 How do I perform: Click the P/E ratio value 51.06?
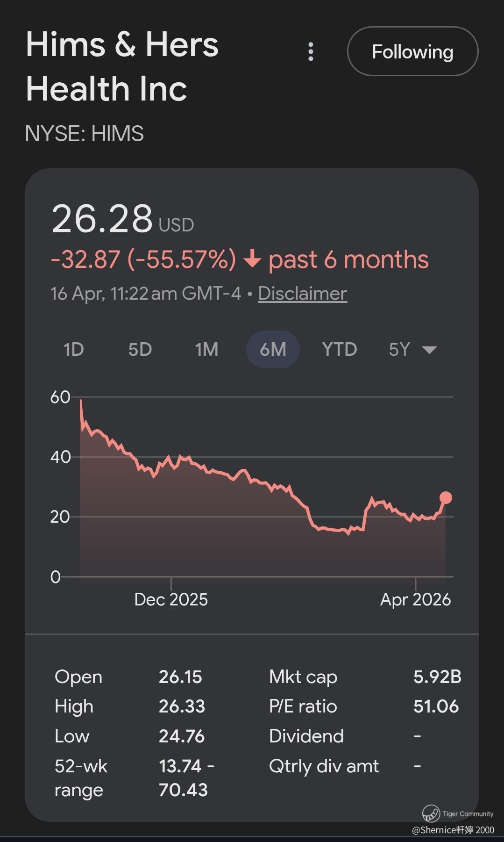[x=436, y=706]
